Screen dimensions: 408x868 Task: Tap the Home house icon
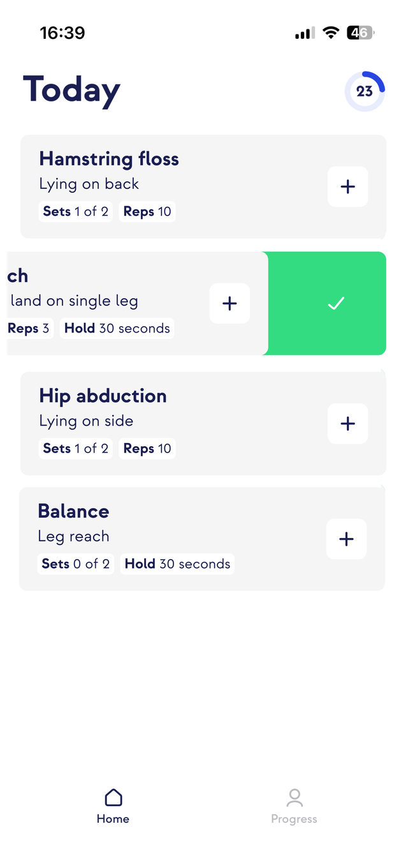tap(113, 797)
